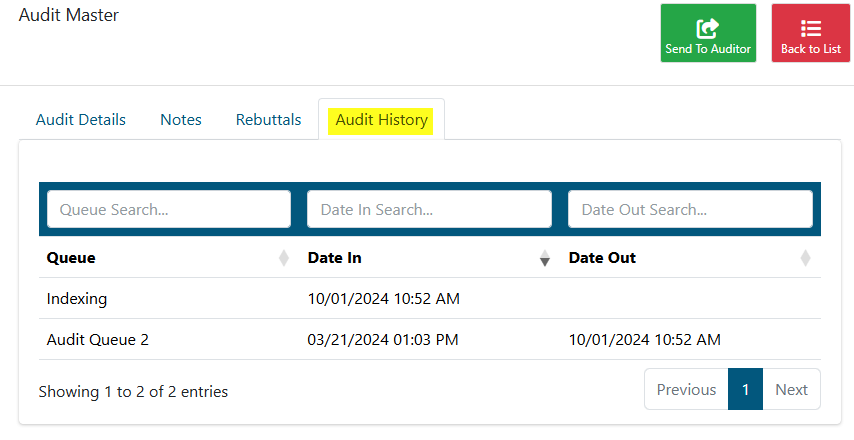Select the Audit Queue 2 row

[x=430, y=339]
